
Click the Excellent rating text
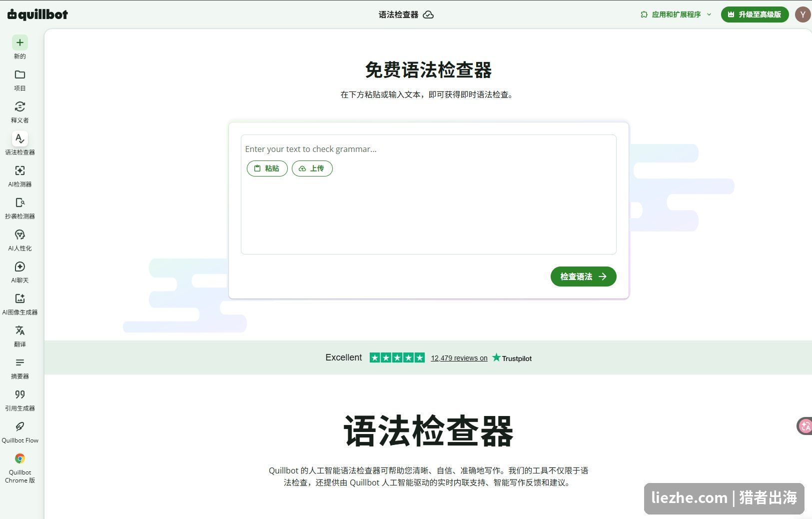[x=344, y=357]
